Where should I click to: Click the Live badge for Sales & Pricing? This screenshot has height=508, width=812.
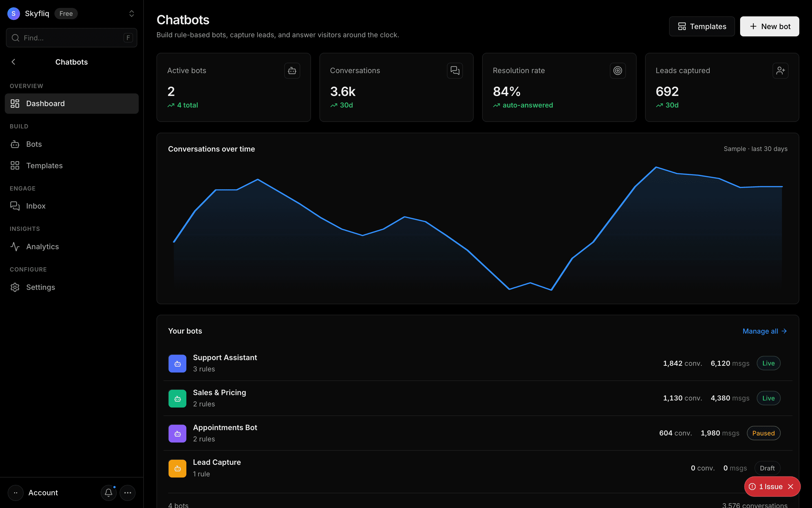pos(768,398)
